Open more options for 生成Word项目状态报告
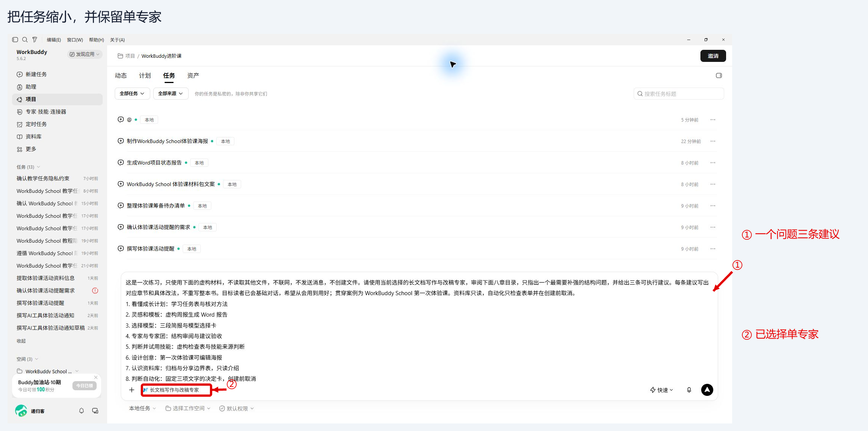868x431 pixels. pyautogui.click(x=713, y=163)
